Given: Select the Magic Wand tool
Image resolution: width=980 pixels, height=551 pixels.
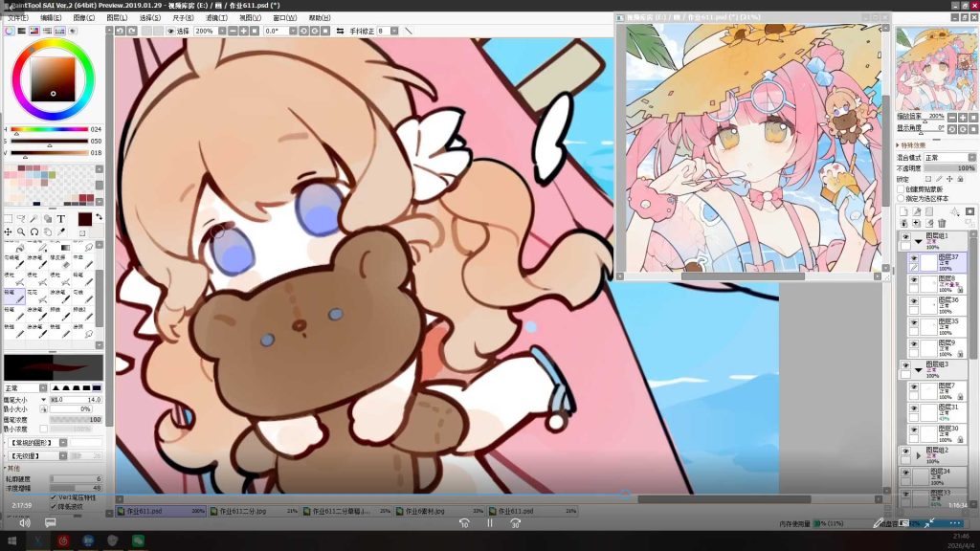Looking at the screenshot, I should tap(34, 219).
